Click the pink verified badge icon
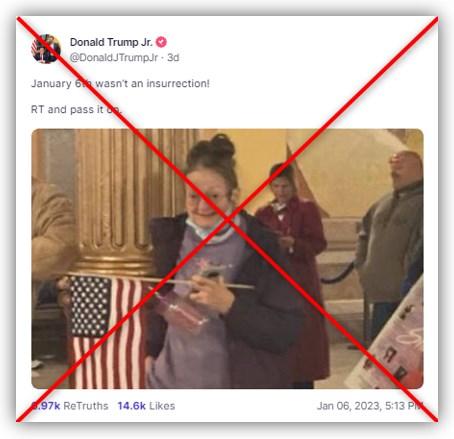 point(162,42)
